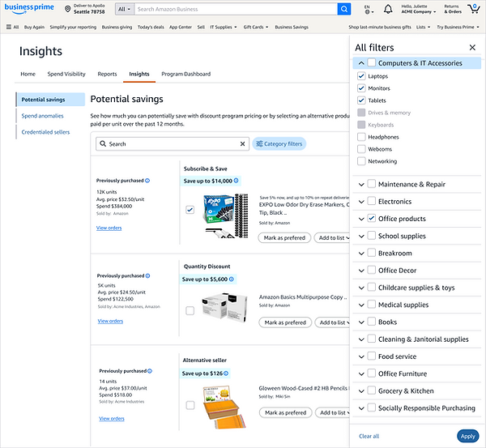Expand the Medical supplies chevron
This screenshot has height=448, width=486.
[361, 305]
